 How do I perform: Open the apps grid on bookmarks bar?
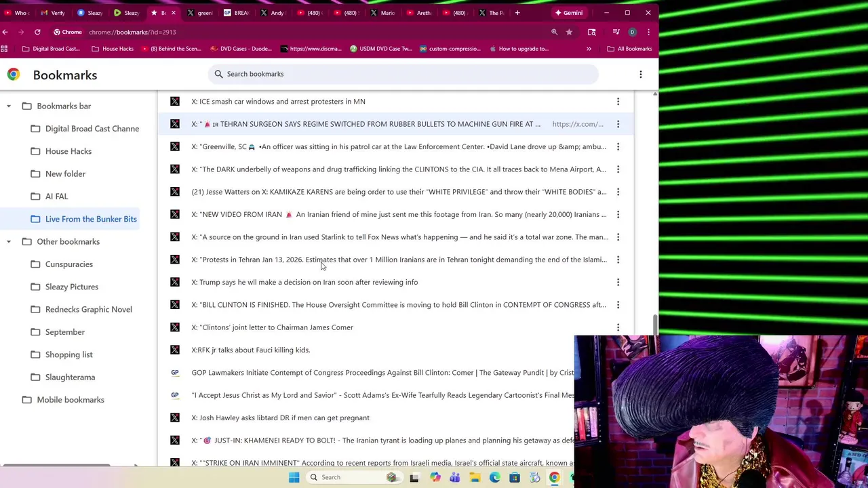[x=5, y=49]
